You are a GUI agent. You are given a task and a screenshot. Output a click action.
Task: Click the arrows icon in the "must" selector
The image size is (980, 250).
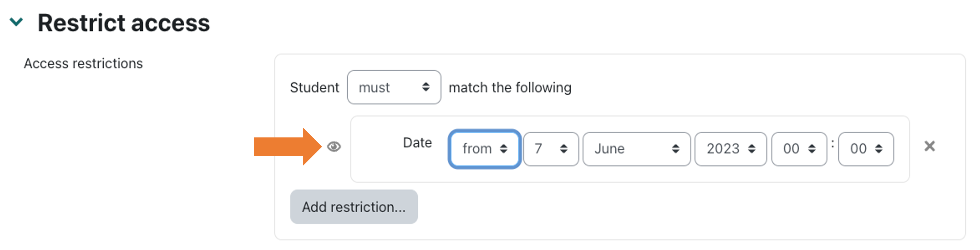(x=426, y=87)
